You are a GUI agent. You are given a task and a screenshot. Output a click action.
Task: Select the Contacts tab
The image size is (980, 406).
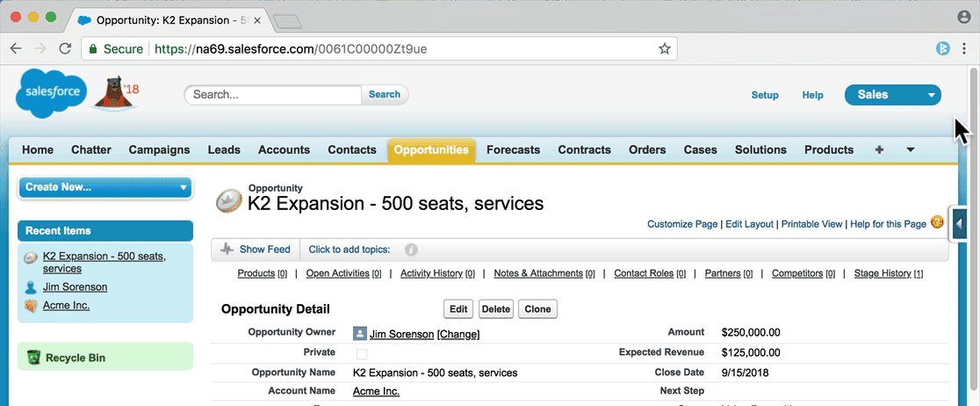[x=352, y=149]
